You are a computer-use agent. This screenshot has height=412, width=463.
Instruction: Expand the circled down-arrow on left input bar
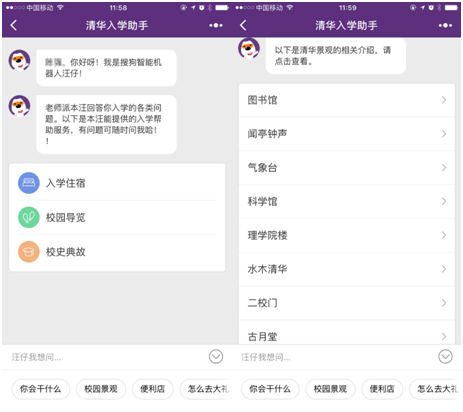(216, 357)
